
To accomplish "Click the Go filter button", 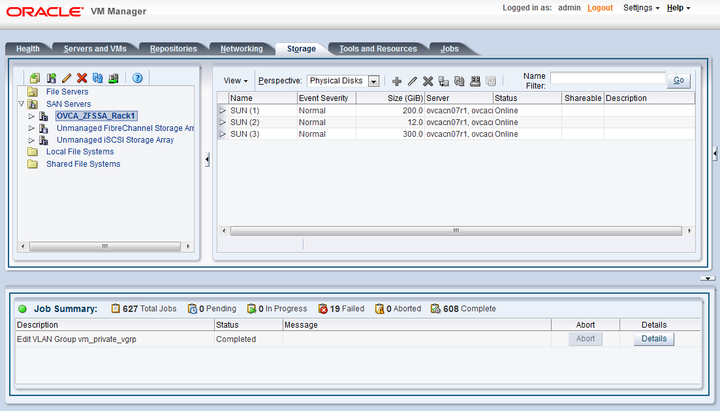I will tap(679, 80).
